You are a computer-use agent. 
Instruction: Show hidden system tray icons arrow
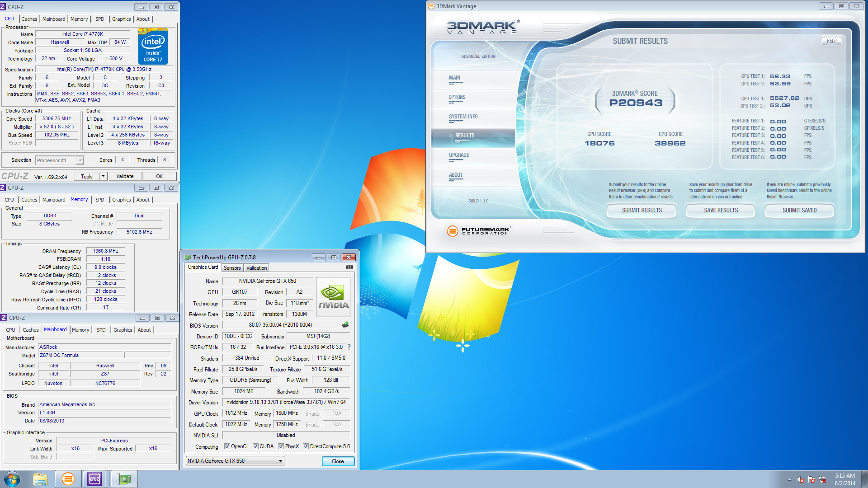click(789, 480)
